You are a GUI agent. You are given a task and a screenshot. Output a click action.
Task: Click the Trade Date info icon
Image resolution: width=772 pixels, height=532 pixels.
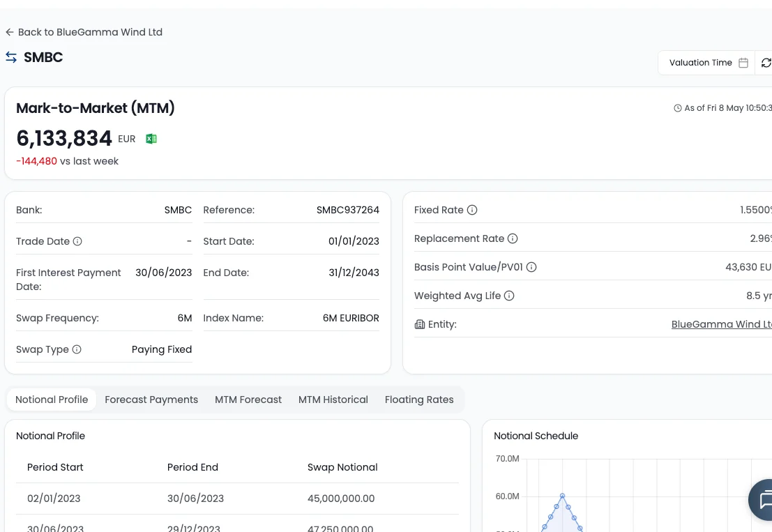tap(77, 241)
